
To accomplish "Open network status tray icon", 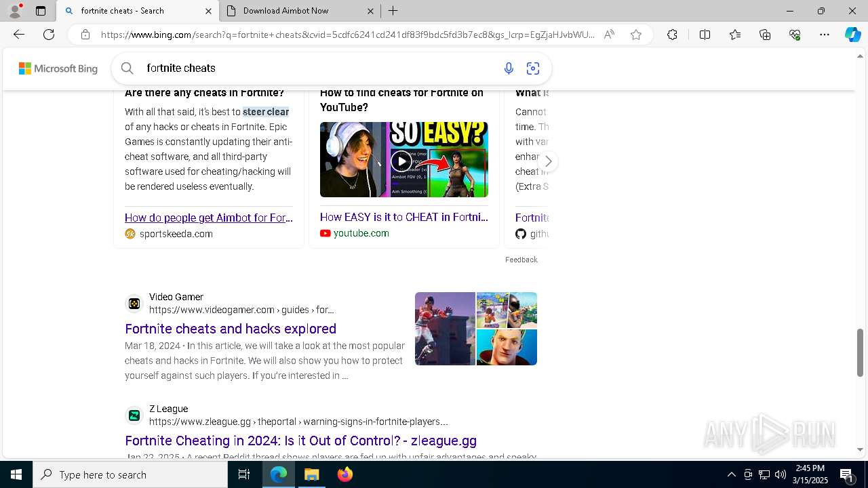I will pos(764,474).
